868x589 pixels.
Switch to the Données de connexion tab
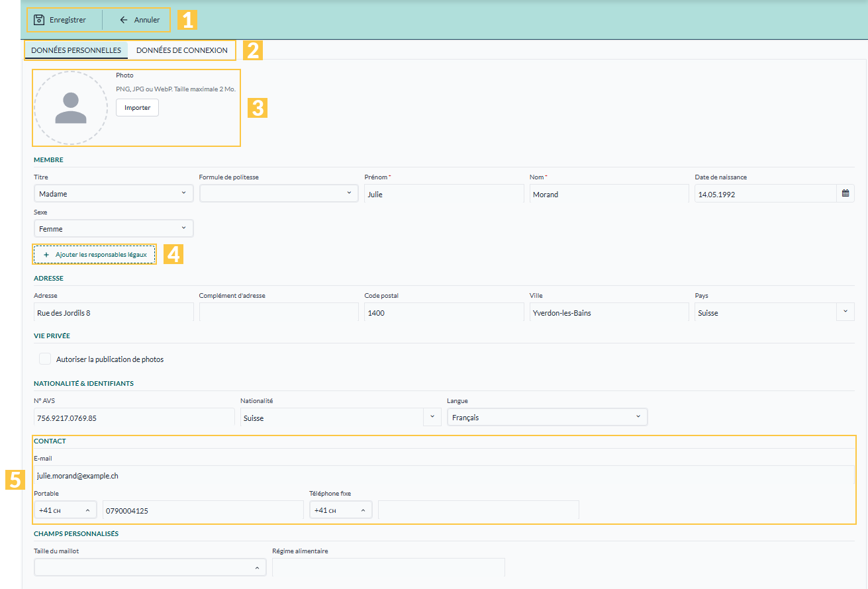point(182,50)
